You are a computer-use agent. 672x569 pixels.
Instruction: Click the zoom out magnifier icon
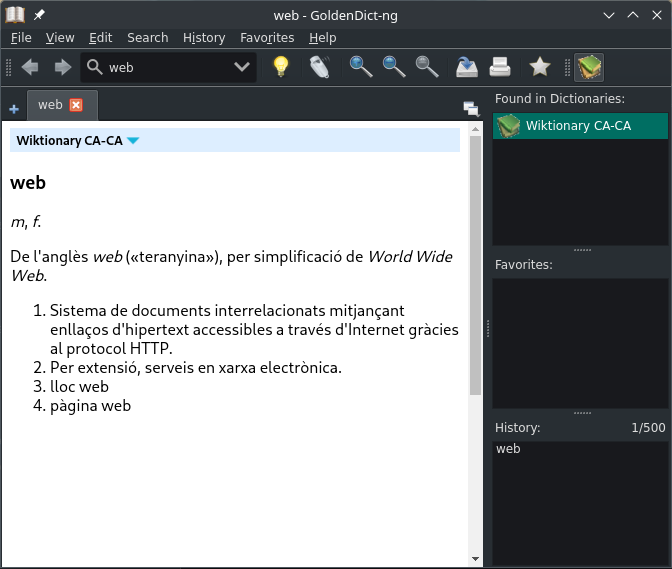tap(394, 67)
